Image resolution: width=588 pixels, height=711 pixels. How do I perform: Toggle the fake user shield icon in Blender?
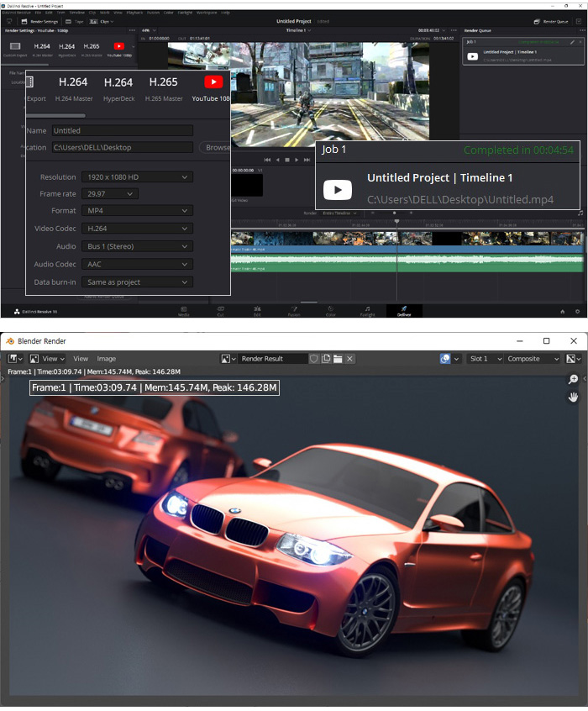click(313, 359)
